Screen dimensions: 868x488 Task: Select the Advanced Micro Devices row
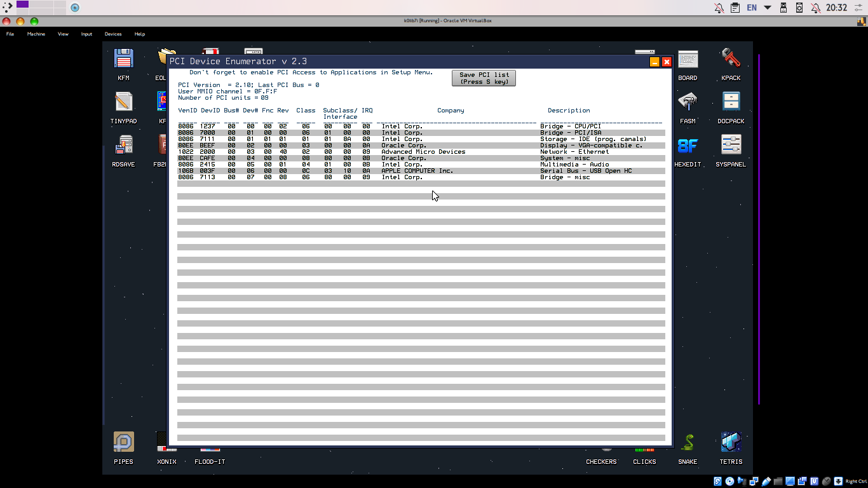(421, 152)
